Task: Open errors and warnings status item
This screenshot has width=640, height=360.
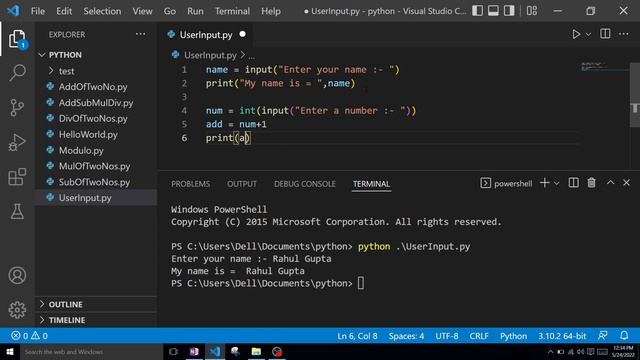Action: (29, 336)
